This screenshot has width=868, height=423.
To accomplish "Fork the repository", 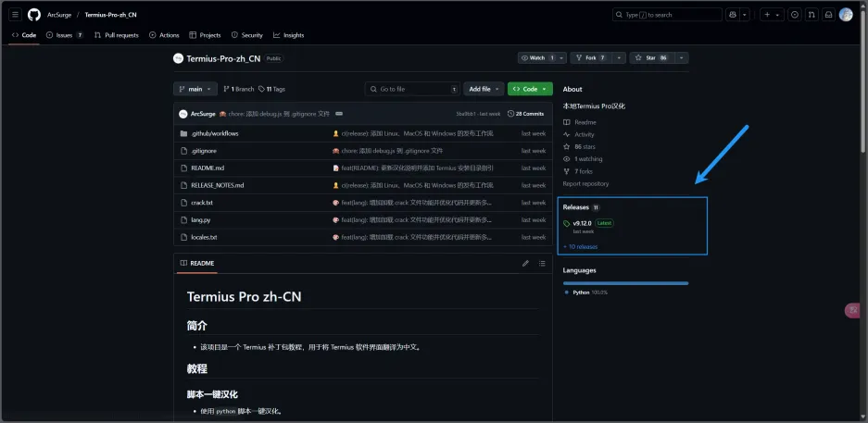I will (591, 57).
